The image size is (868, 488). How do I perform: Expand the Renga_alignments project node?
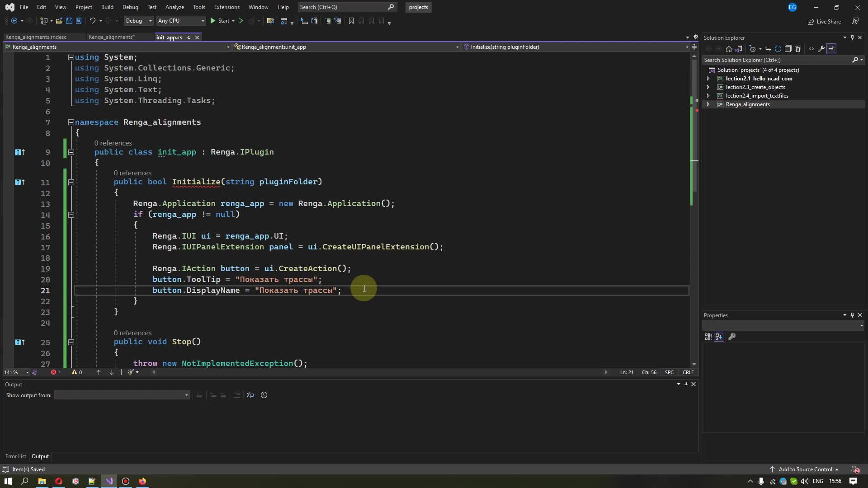pyautogui.click(x=708, y=104)
